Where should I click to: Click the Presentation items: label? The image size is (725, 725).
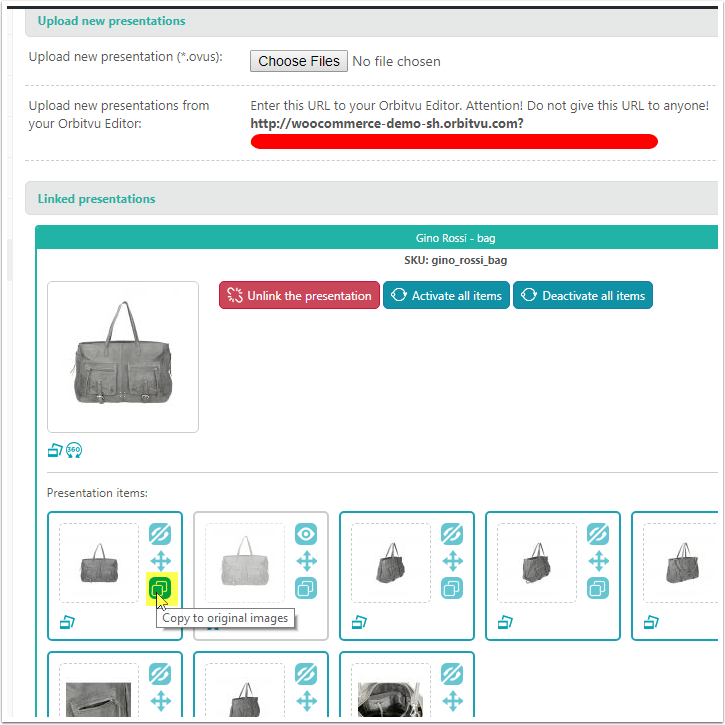pyautogui.click(x=97, y=493)
